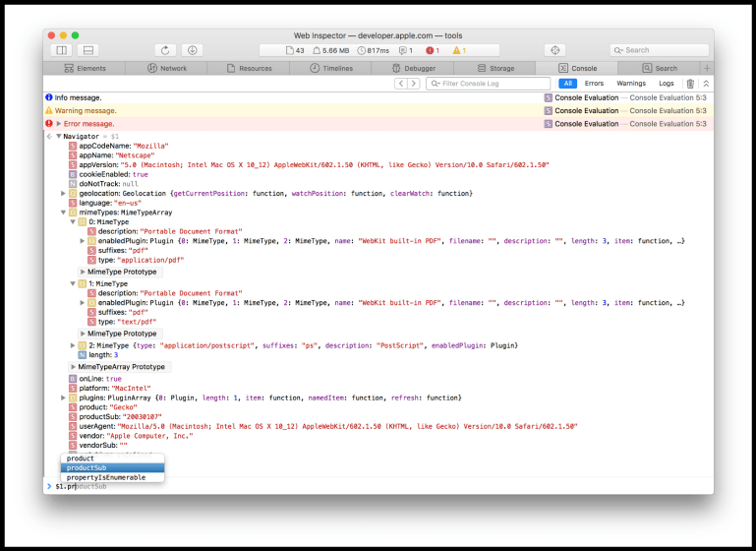Click the 817ms load time indicator
Screen dimensions: 756x551
click(x=374, y=50)
